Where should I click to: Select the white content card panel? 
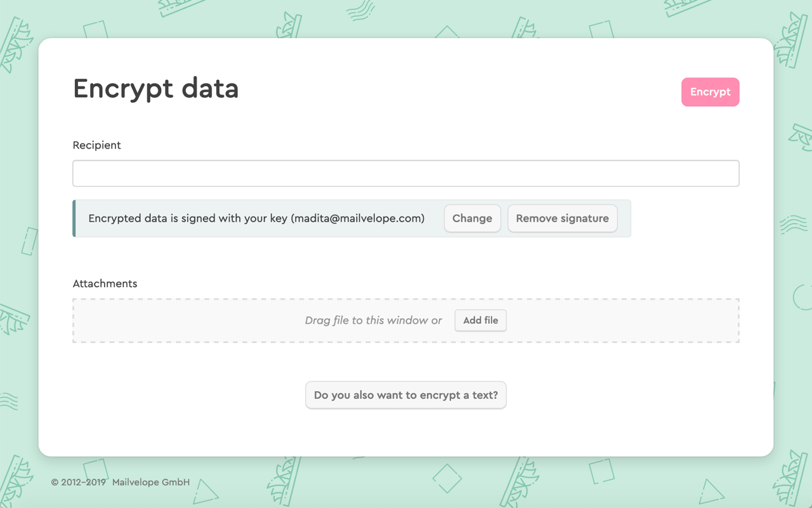click(x=405, y=432)
